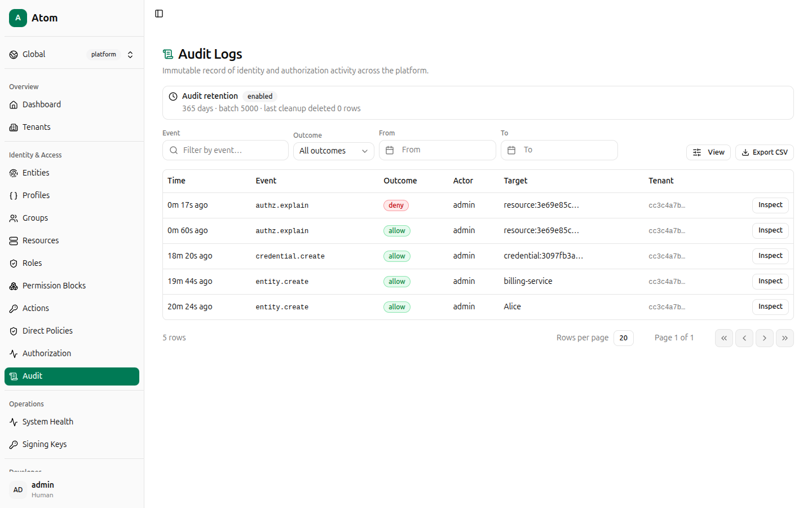Open the View options button
This screenshot has height=508, width=812.
click(708, 152)
